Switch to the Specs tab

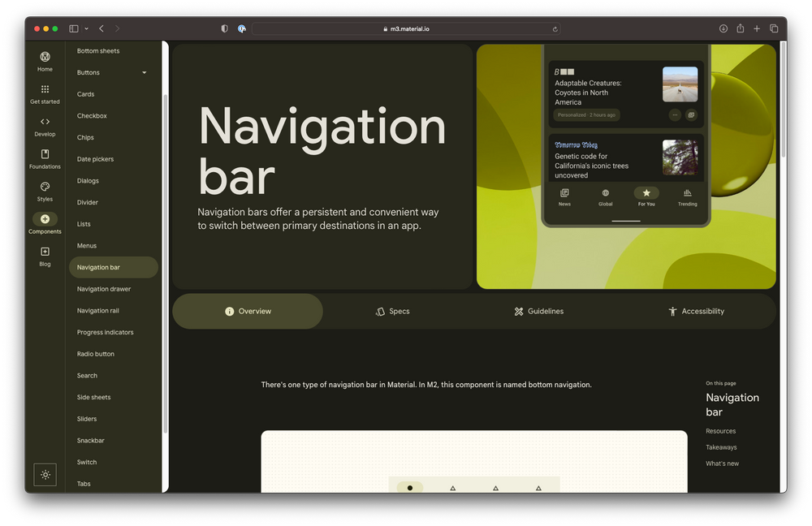(392, 311)
